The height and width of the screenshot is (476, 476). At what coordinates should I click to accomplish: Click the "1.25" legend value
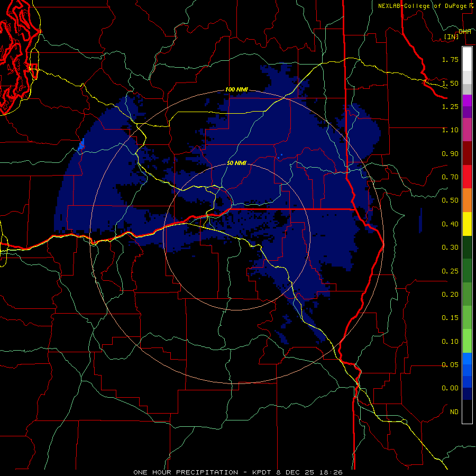pyautogui.click(x=450, y=106)
